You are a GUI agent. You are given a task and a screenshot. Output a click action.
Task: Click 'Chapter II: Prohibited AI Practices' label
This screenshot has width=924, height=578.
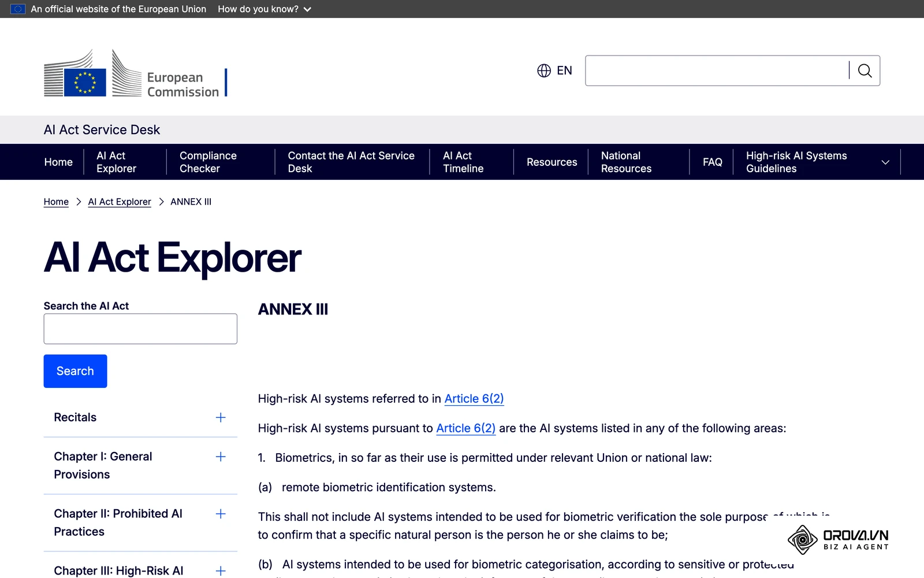click(118, 523)
